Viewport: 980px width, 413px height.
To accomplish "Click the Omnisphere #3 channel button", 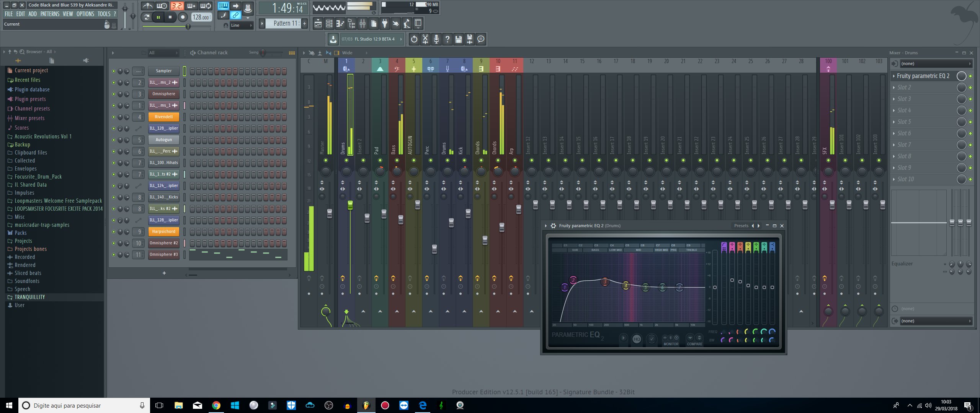I will 164,255.
